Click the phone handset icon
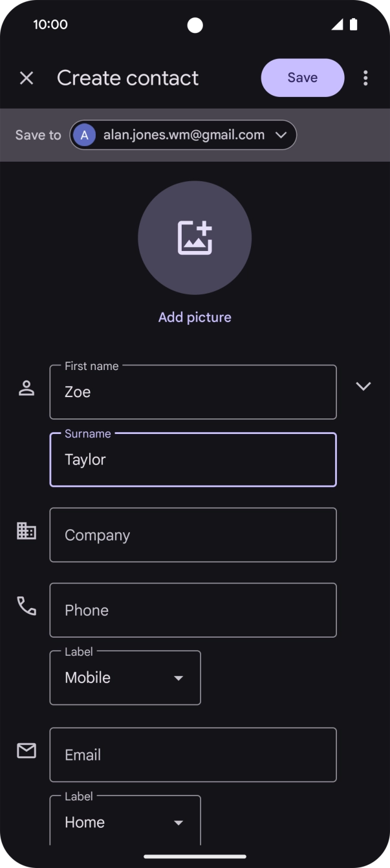The image size is (390, 868). (27, 606)
